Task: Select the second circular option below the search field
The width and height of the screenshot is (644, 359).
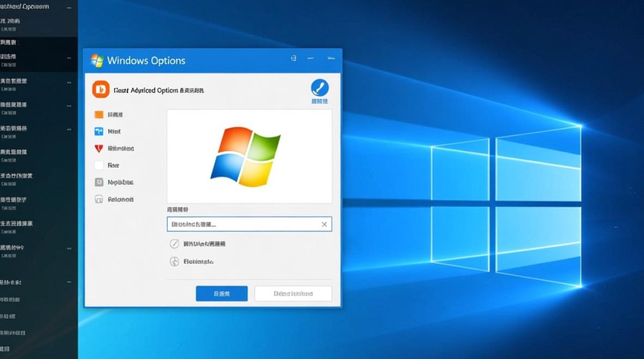Action: point(174,261)
